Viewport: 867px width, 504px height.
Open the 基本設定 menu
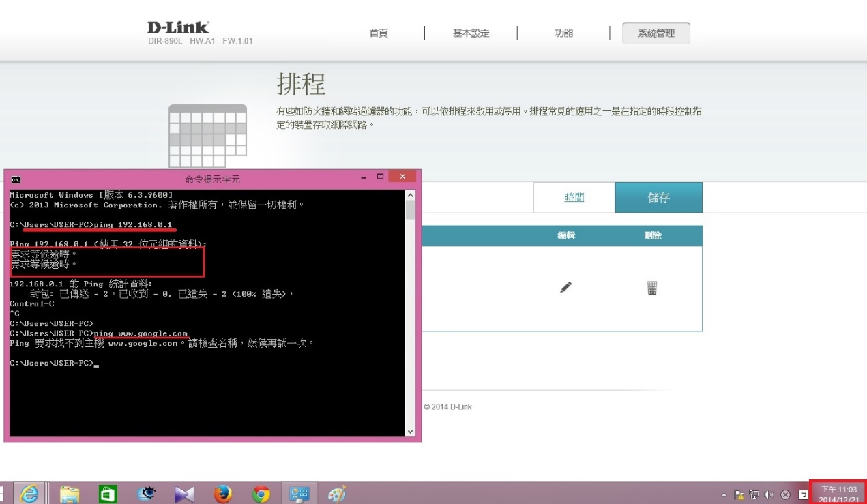pos(471,33)
